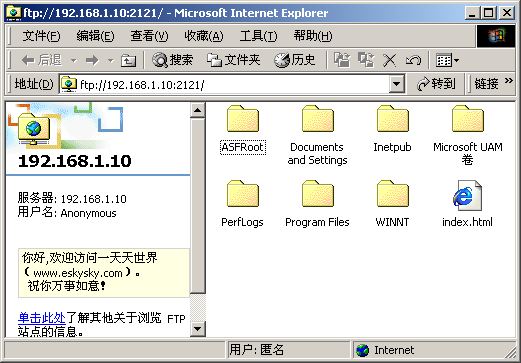
Task: Expand the address bar dropdown arrow
Action: tap(397, 84)
